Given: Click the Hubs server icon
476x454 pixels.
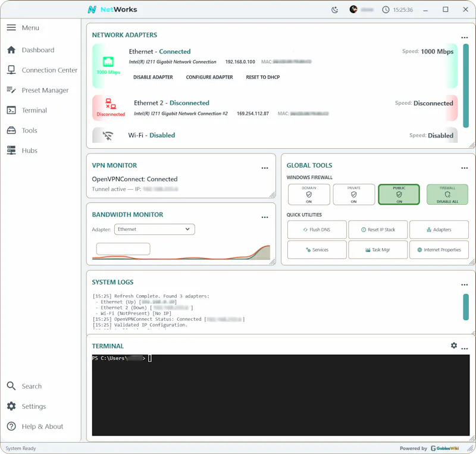Looking at the screenshot, I should [x=11, y=151].
